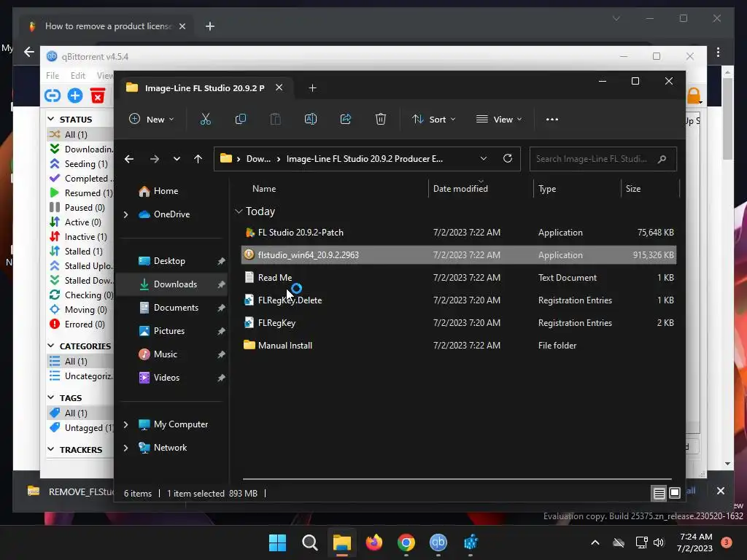This screenshot has width=747, height=560.
Task: Open taskbar Search icon
Action: [309, 542]
